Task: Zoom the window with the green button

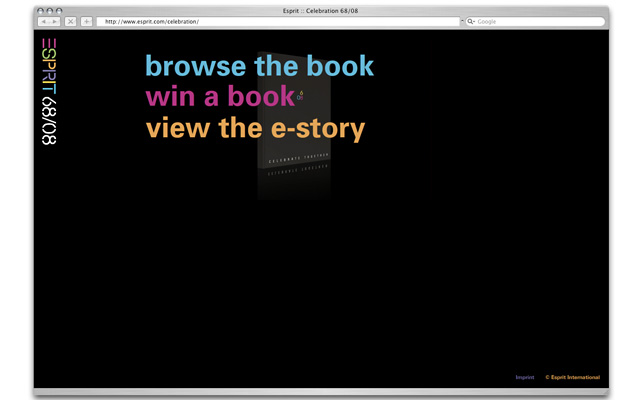Action: pos(59,11)
